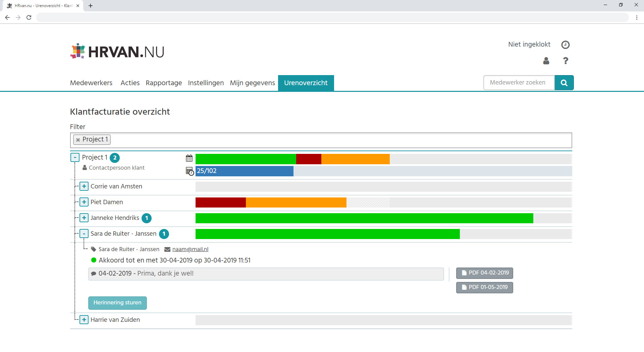
Task: Select the Urenoverzicht tab
Action: [306, 83]
